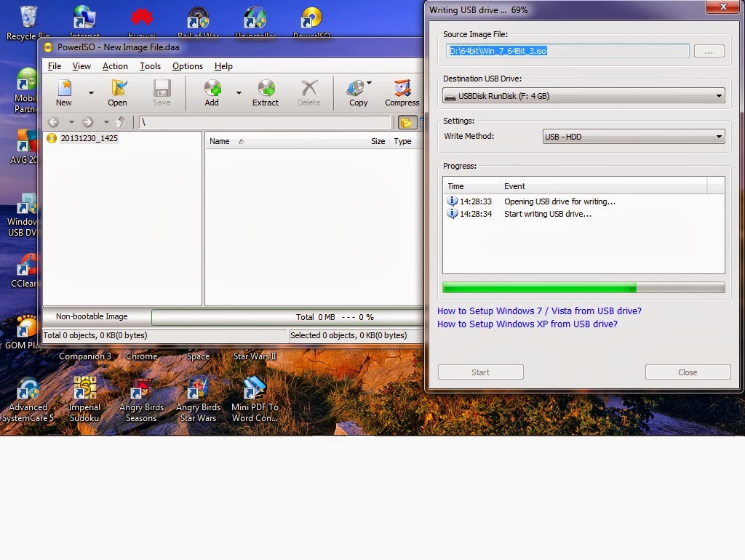This screenshot has height=560, width=745.
Task: Click the Source Image File path field
Action: pyautogui.click(x=567, y=51)
